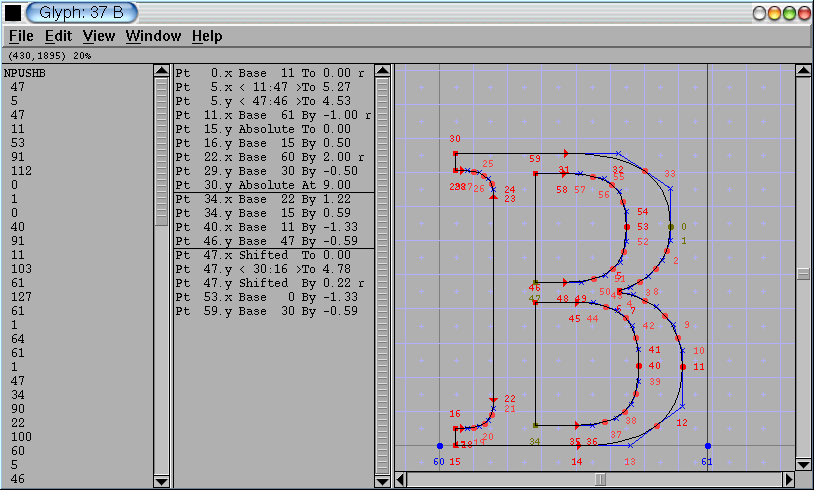Click glyph view horizontal scroll-left arrow

(x=402, y=480)
